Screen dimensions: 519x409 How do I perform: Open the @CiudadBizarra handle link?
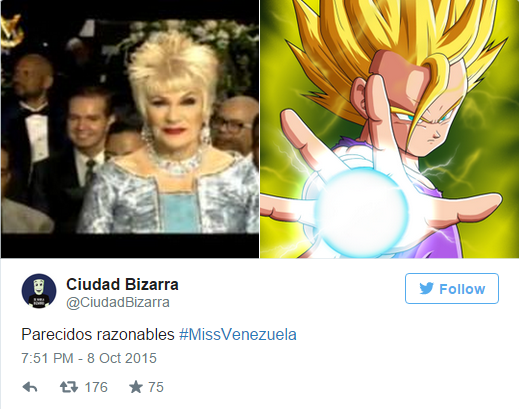point(118,303)
